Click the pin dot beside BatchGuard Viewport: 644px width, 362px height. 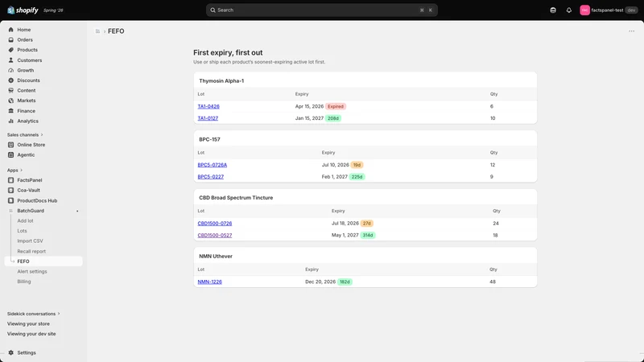click(77, 211)
